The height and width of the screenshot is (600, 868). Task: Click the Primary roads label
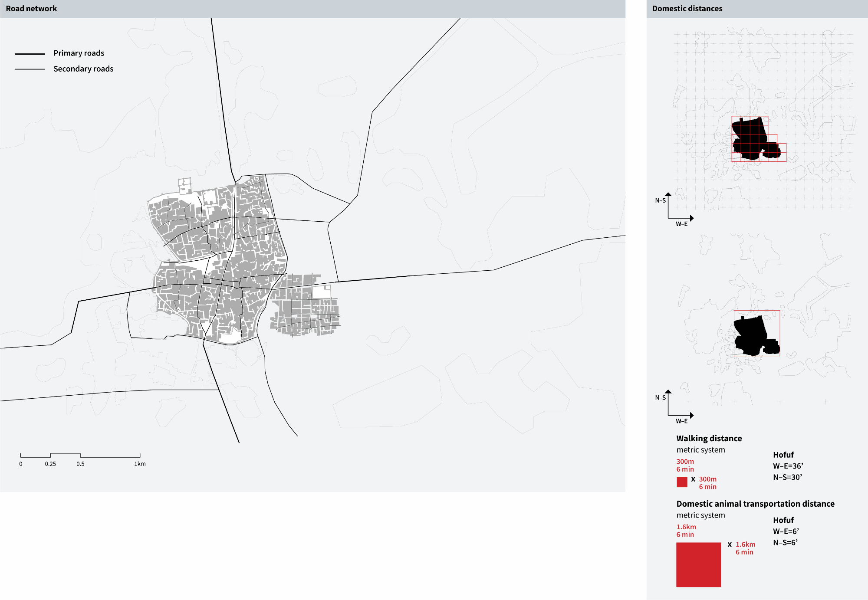[79, 53]
